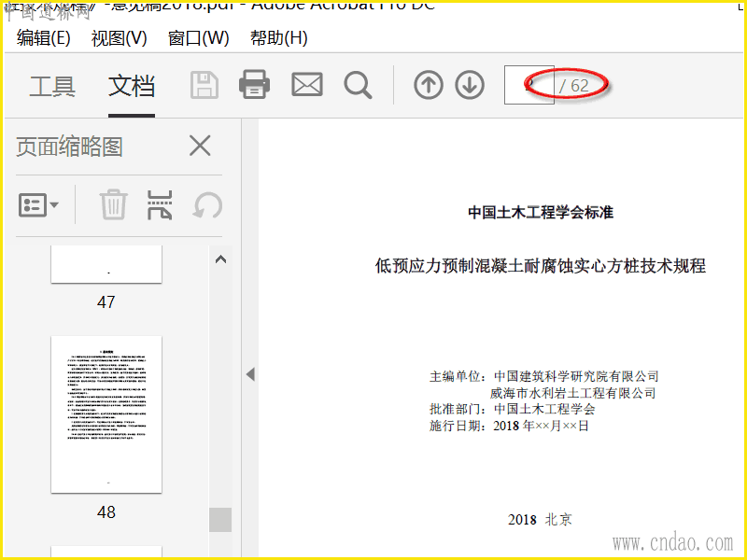Viewport: 747px width, 560px height.
Task: Click the 主编单位 line
Action: [544, 376]
